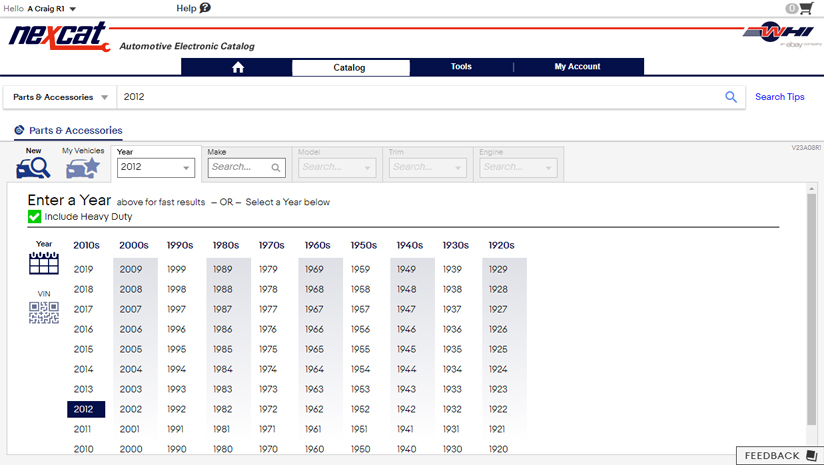The image size is (824, 465).
Task: Select year 1935
Action: pyautogui.click(x=452, y=349)
